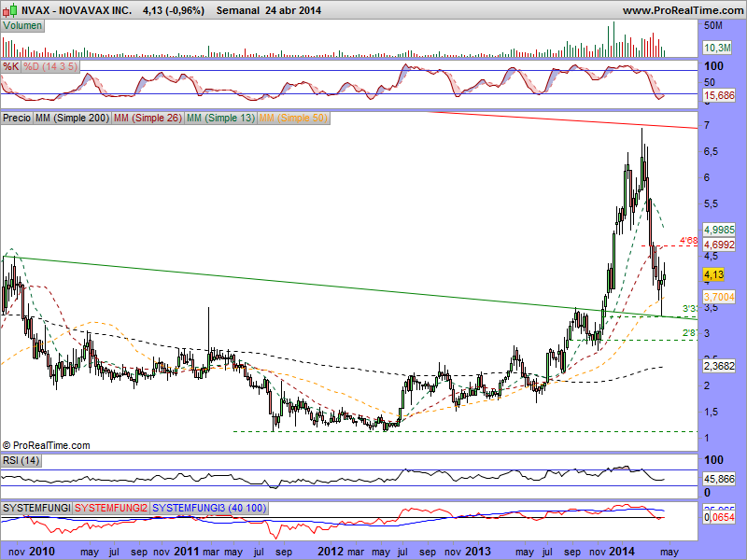747x560 pixels.
Task: Click the 15,686 stochastic value
Action: click(x=719, y=95)
